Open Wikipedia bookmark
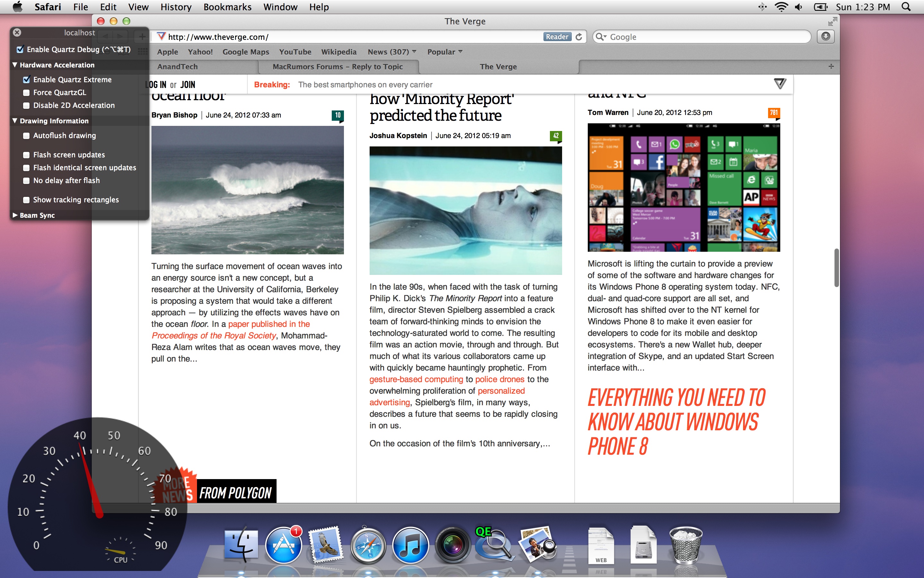The image size is (924, 578). coord(339,52)
